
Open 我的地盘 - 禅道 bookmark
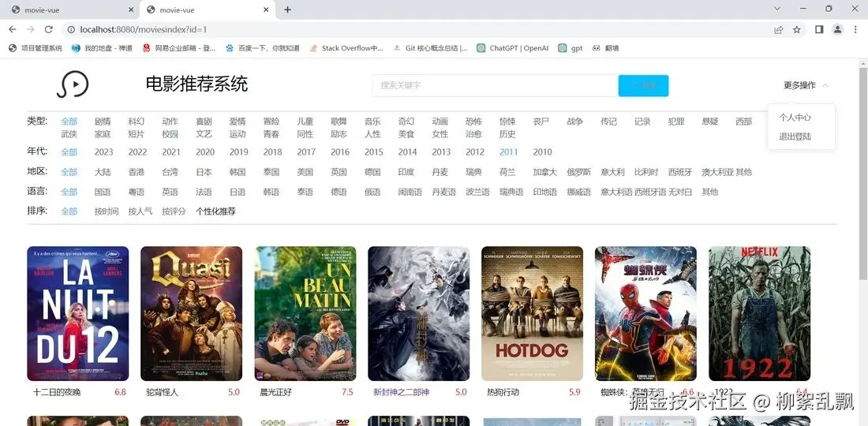coord(102,48)
